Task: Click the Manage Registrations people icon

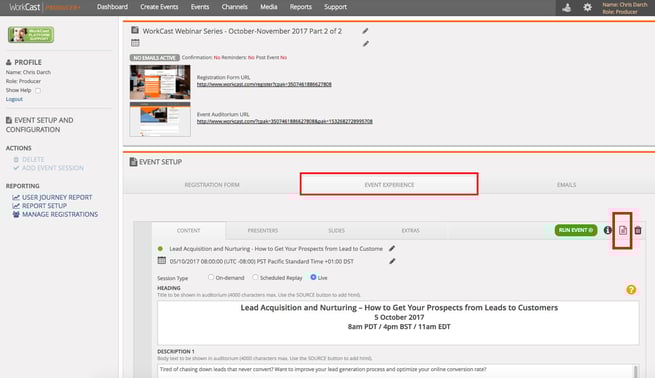Action: (16, 214)
